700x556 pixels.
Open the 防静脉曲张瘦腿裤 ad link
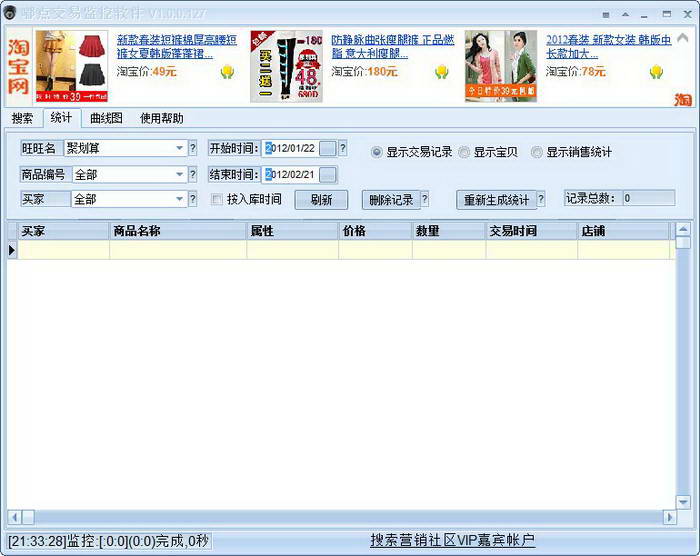(x=393, y=46)
